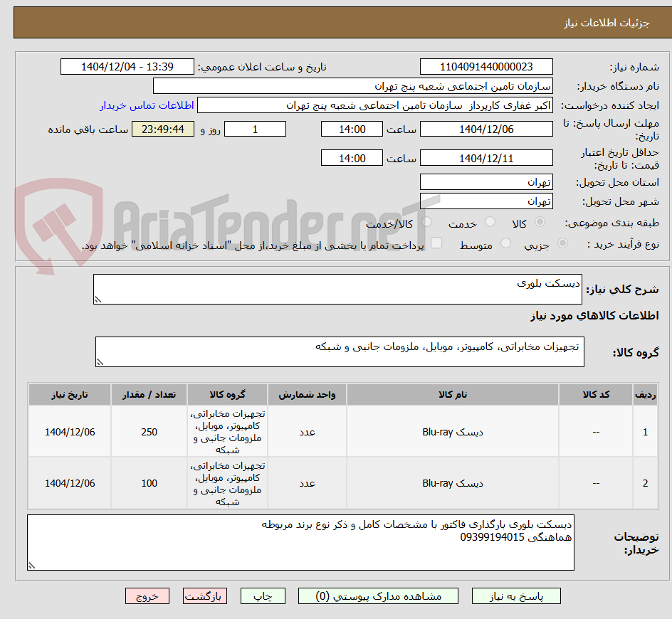The image size is (672, 619).
Task: Click the announcement date field 1404/12/04 - 13:39
Action: [127, 67]
